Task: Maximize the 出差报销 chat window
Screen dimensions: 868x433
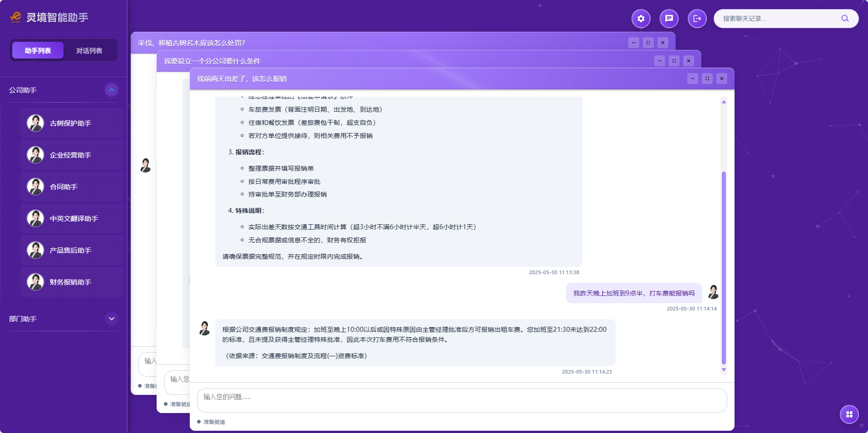Action: (707, 79)
